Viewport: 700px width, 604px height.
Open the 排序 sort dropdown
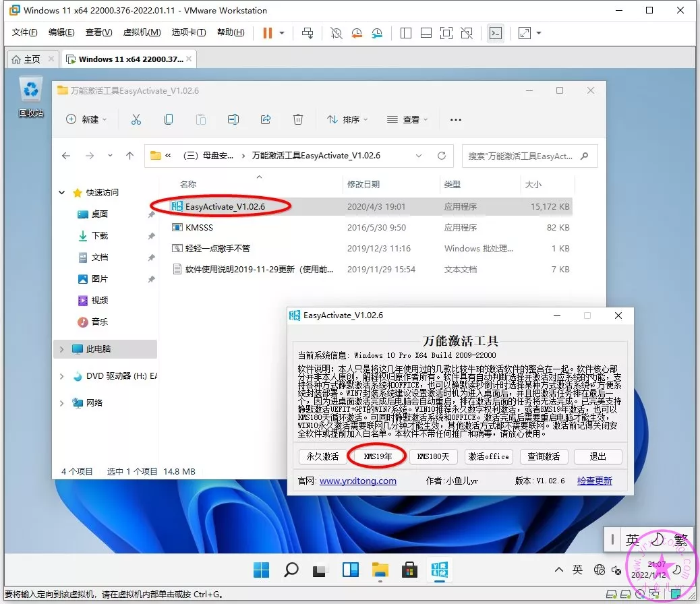[348, 119]
